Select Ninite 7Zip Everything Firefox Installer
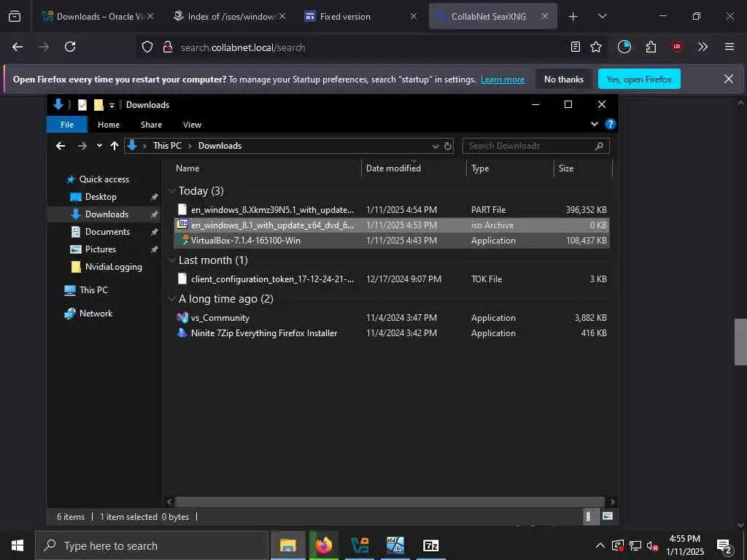The image size is (747, 560). point(392,332)
